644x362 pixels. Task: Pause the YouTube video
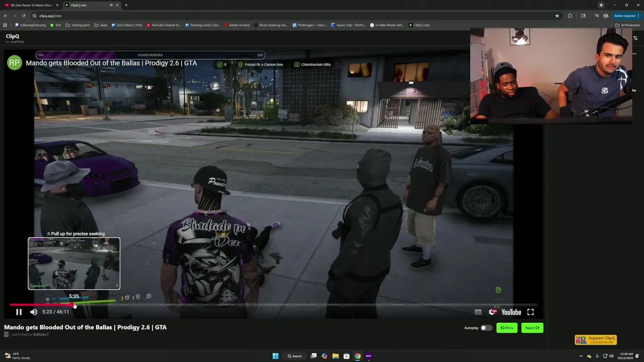coord(19,312)
